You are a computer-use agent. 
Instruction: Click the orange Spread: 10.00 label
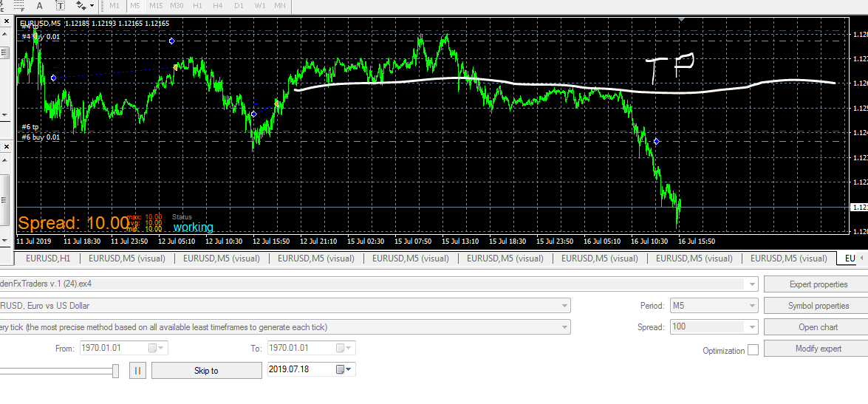tap(74, 223)
